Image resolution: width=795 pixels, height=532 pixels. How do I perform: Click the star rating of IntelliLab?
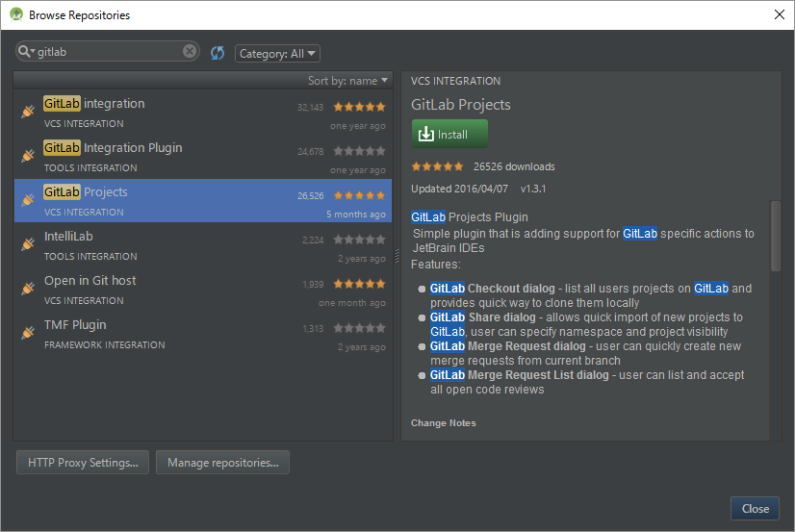[x=359, y=240]
